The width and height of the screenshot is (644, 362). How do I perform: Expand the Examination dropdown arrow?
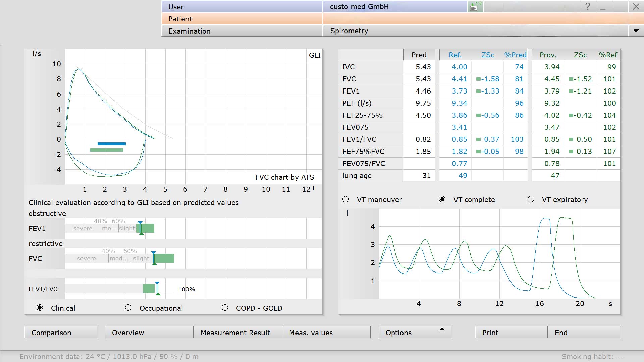click(636, 31)
